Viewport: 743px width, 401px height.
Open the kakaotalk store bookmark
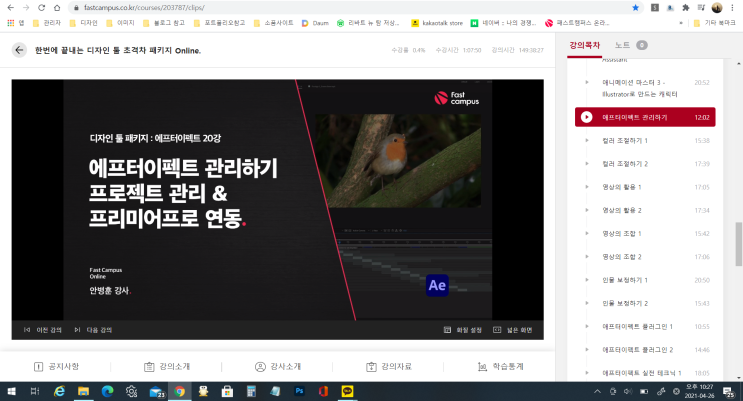click(x=437, y=23)
